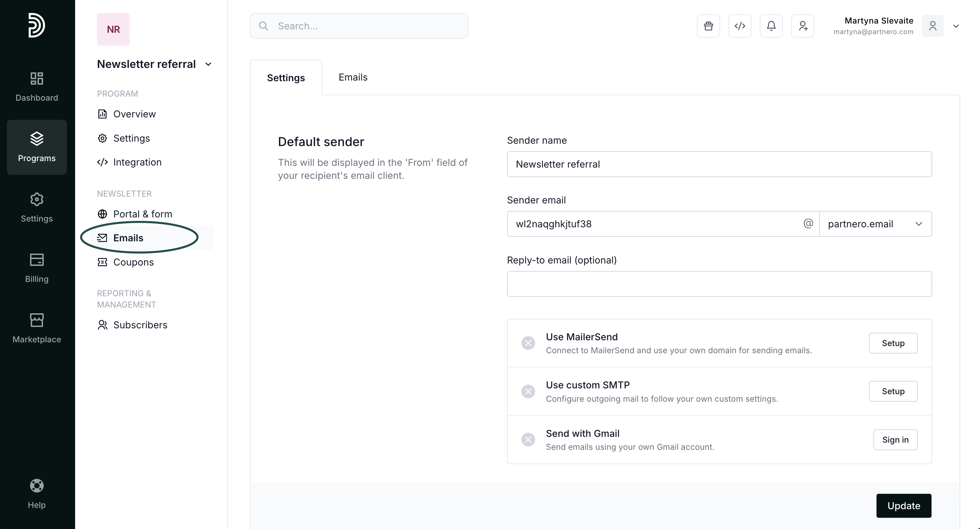Open the code integration icon in header
980x529 pixels.
pos(740,26)
